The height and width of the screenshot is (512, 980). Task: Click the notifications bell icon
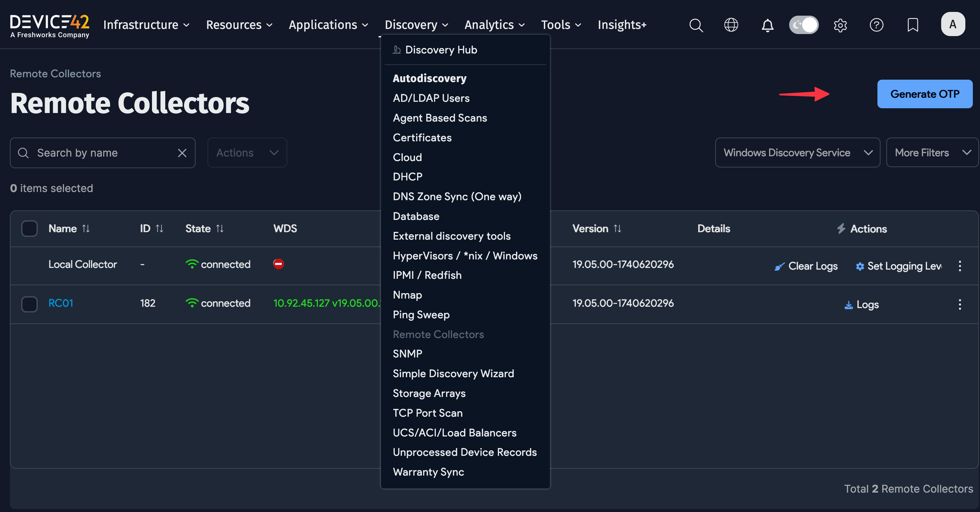pyautogui.click(x=767, y=25)
